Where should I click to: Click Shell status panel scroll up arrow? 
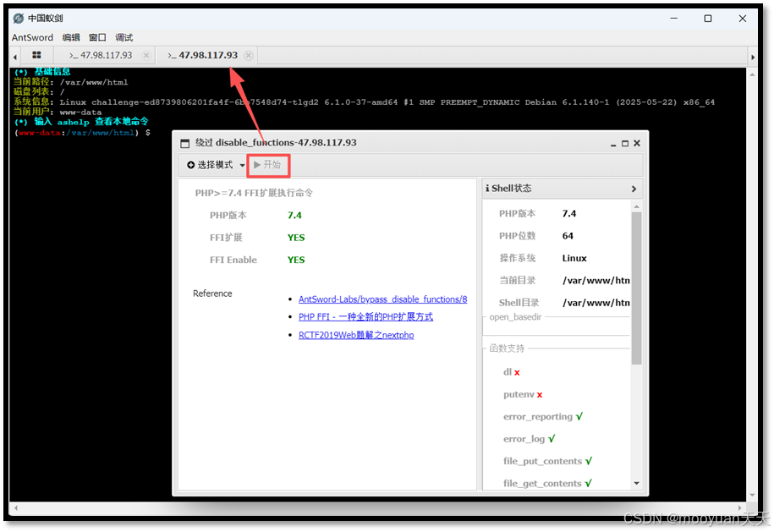[636, 206]
